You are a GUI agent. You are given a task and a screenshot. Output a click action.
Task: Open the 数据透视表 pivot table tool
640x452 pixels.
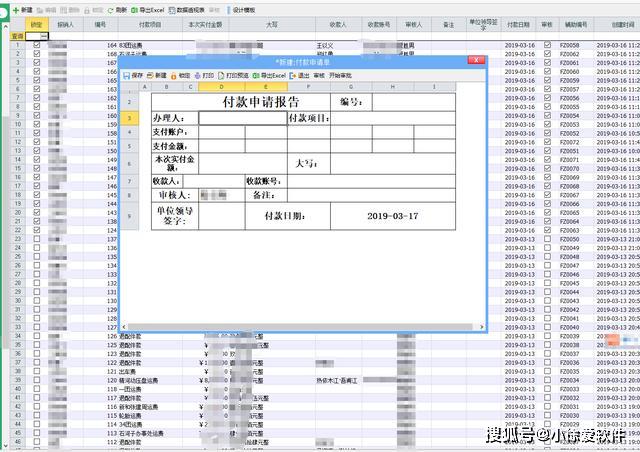pyautogui.click(x=187, y=10)
